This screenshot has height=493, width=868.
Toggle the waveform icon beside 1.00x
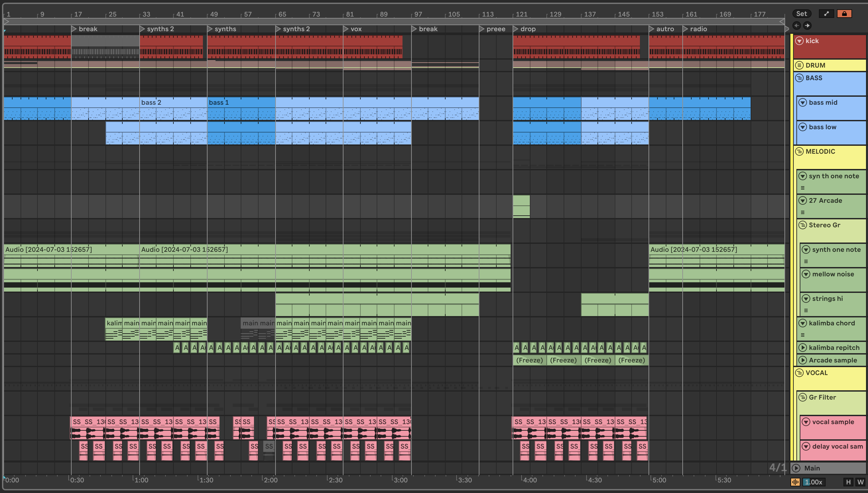tap(795, 482)
